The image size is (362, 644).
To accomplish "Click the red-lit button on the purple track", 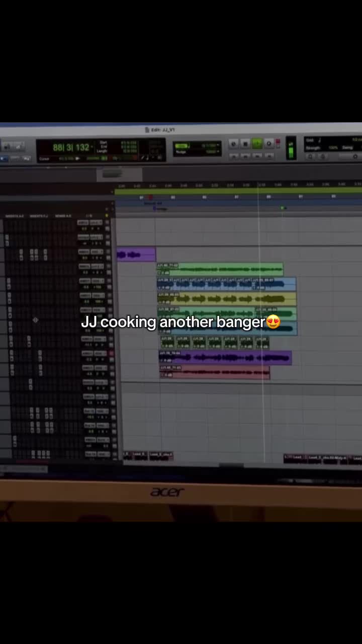I will pyautogui.click(x=112, y=354).
